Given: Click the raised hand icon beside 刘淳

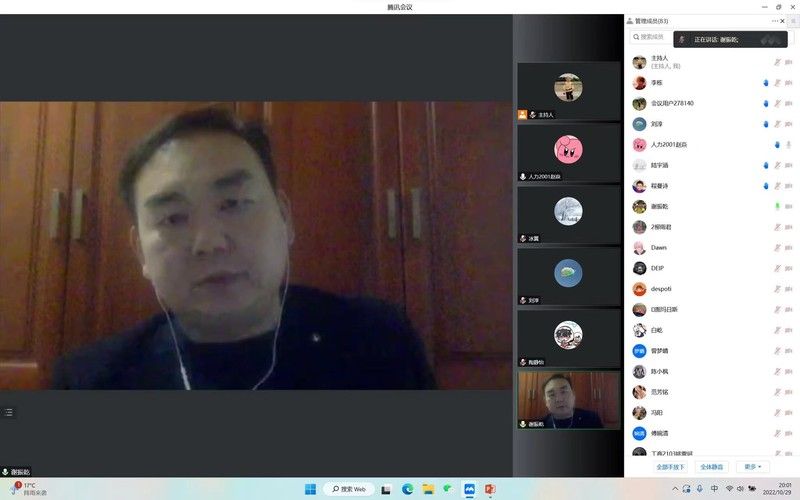Looking at the screenshot, I should (x=765, y=124).
